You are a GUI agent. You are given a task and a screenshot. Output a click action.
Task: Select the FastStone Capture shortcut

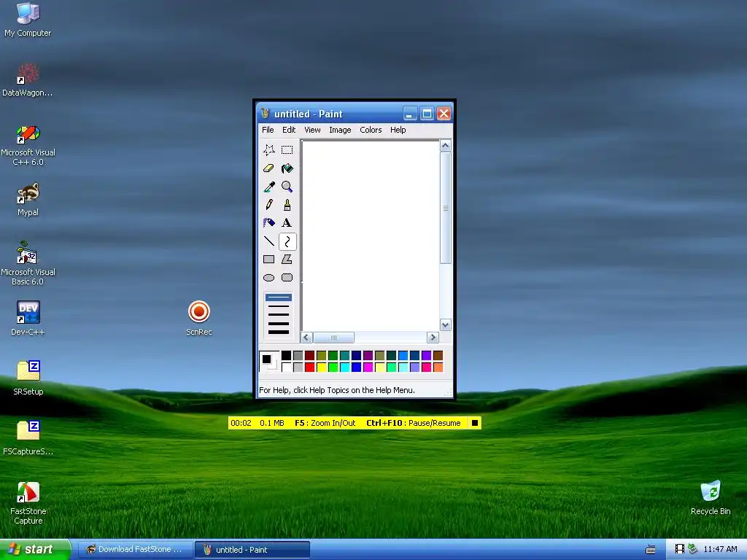click(28, 503)
